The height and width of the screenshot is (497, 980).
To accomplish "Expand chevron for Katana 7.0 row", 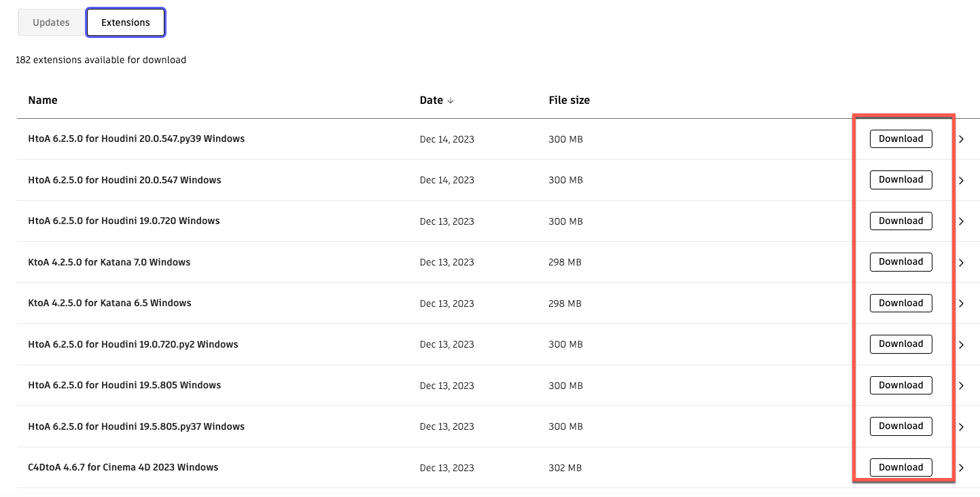I will point(961,263).
